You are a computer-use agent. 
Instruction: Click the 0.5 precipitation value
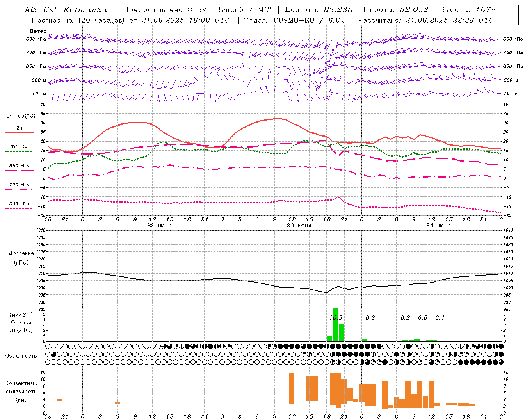[422, 318]
